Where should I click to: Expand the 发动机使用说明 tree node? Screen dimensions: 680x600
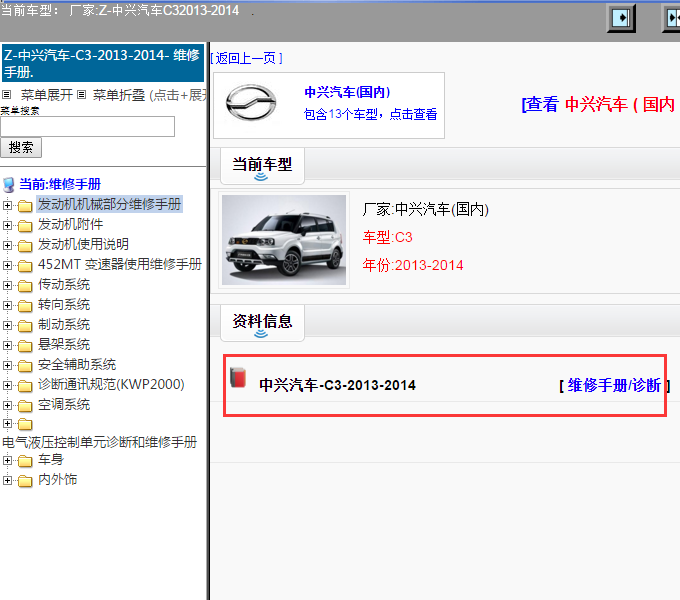coord(7,245)
